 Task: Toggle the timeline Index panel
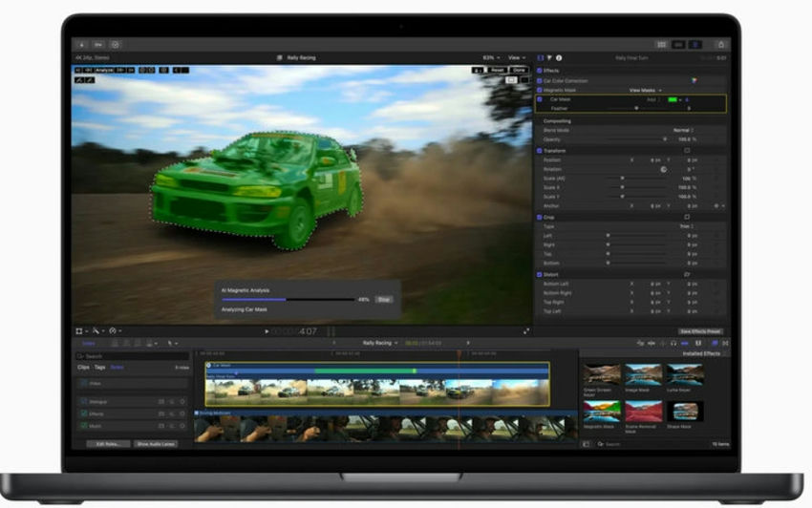tap(89, 344)
